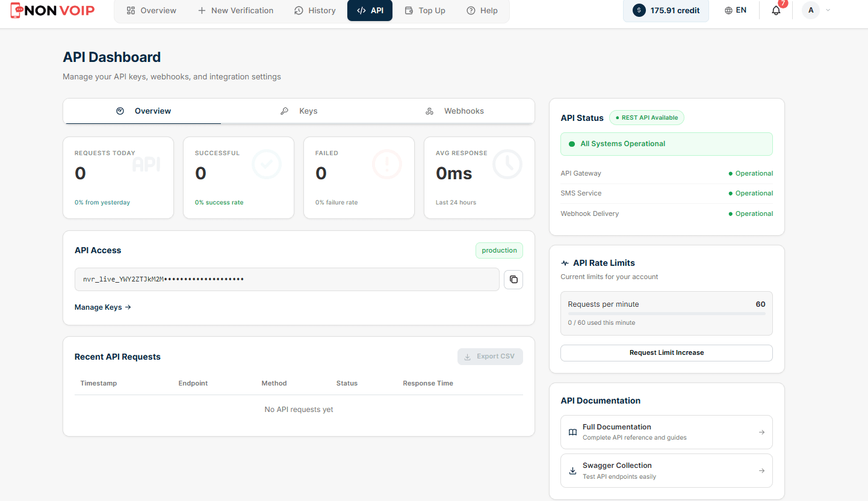Select the API navigation item
868x501 pixels.
point(370,10)
